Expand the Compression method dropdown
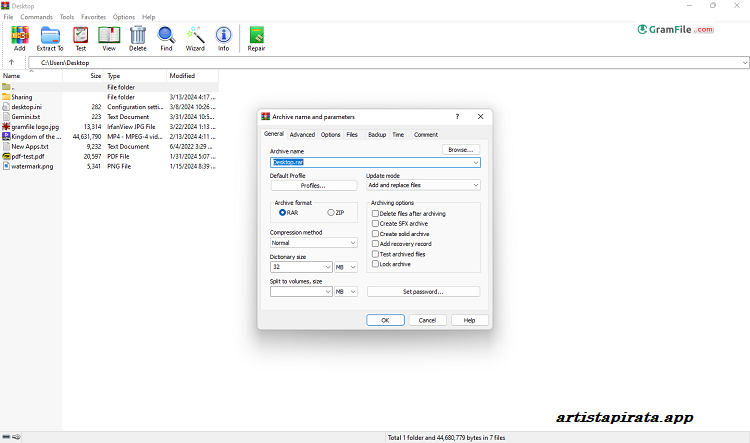The height and width of the screenshot is (443, 750). (x=313, y=243)
